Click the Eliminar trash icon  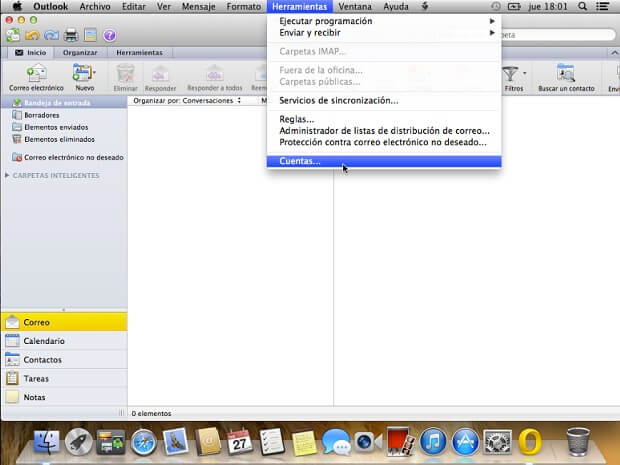point(126,78)
